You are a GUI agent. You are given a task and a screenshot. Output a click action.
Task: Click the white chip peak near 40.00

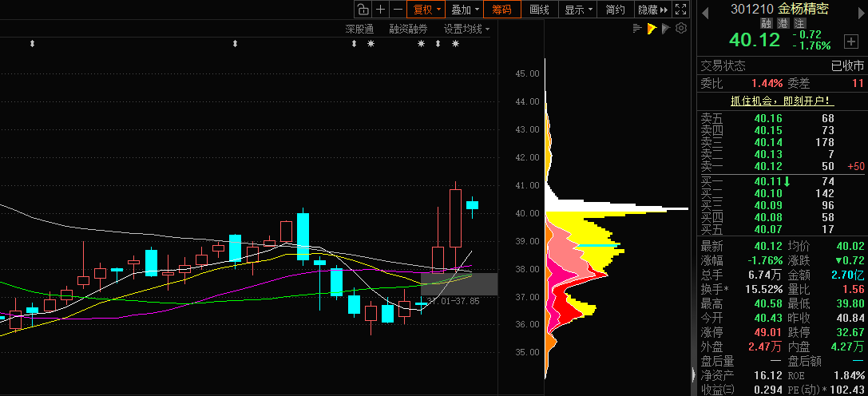(x=617, y=208)
